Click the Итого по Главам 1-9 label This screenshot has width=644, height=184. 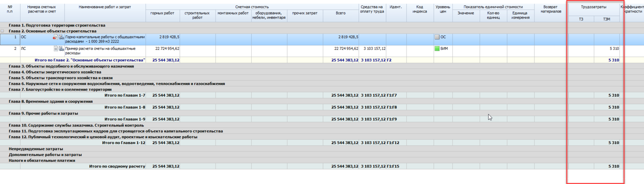click(x=125, y=119)
